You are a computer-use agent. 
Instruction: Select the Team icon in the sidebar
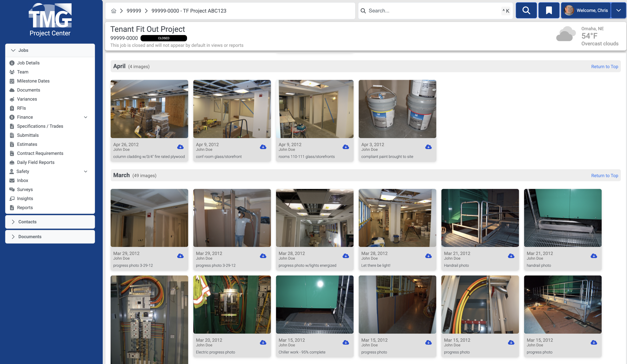tap(12, 72)
